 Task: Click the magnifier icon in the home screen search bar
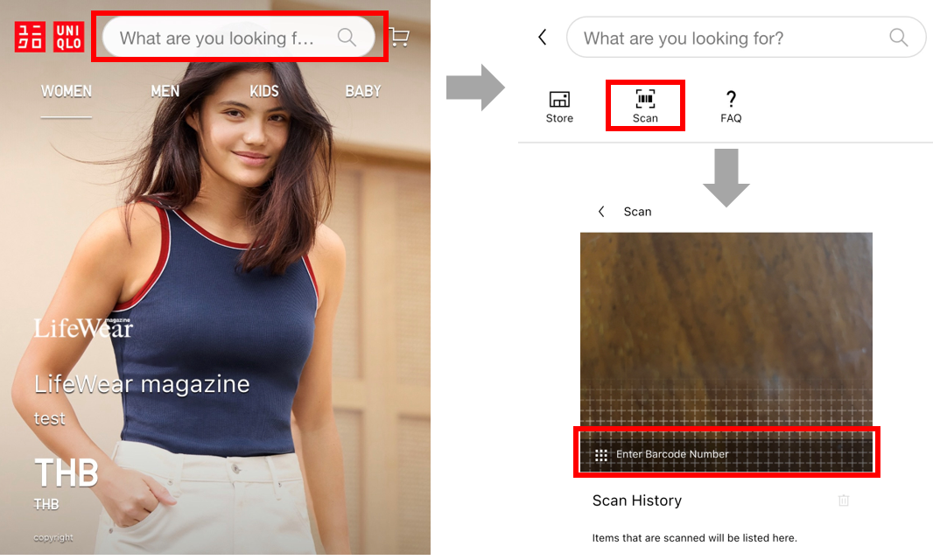[347, 38]
